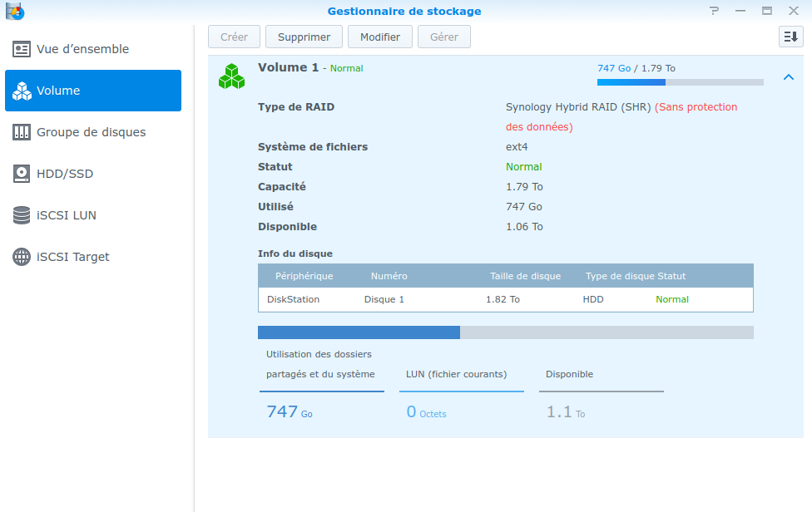This screenshot has width=812, height=512.
Task: Click the Volume cubes sidebar icon
Action: point(22,91)
